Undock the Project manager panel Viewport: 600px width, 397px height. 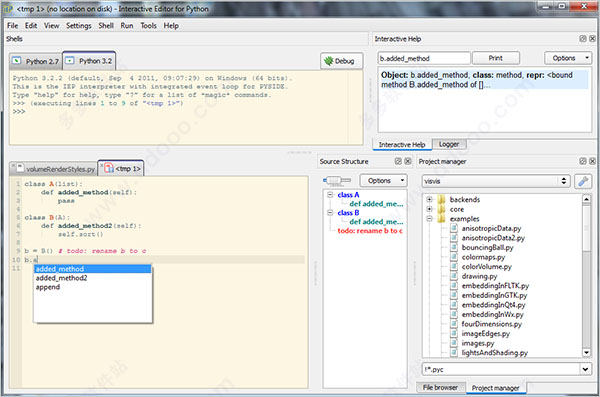pos(583,161)
